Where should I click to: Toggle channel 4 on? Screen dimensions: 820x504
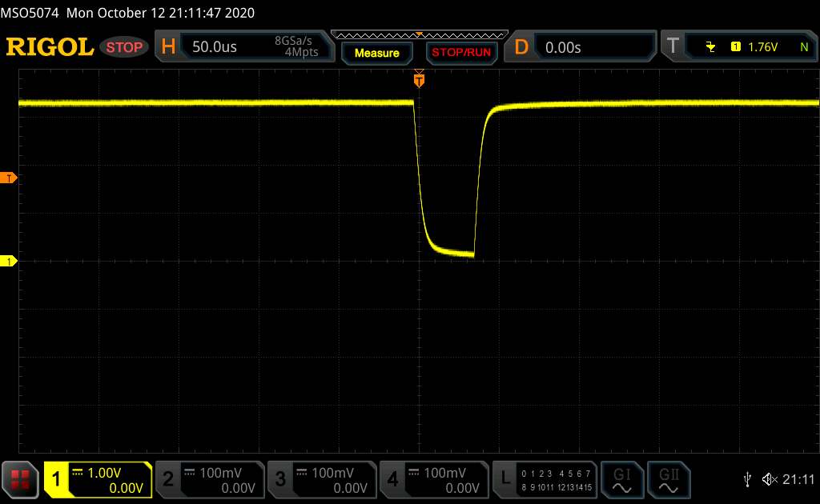[x=392, y=479]
